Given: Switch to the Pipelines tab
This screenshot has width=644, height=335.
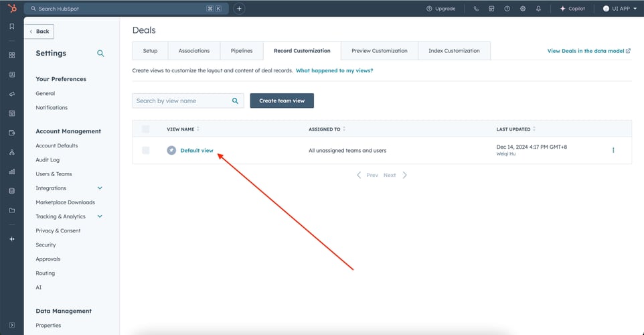Looking at the screenshot, I should (x=242, y=50).
